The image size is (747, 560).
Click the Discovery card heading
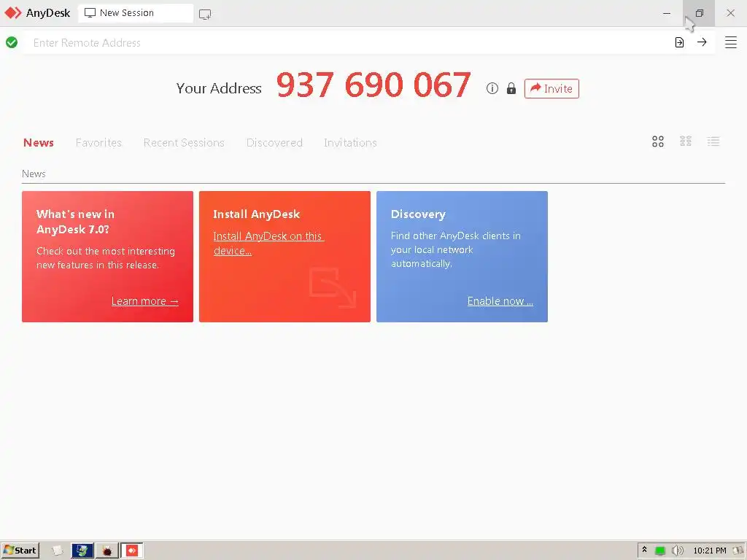tap(418, 214)
